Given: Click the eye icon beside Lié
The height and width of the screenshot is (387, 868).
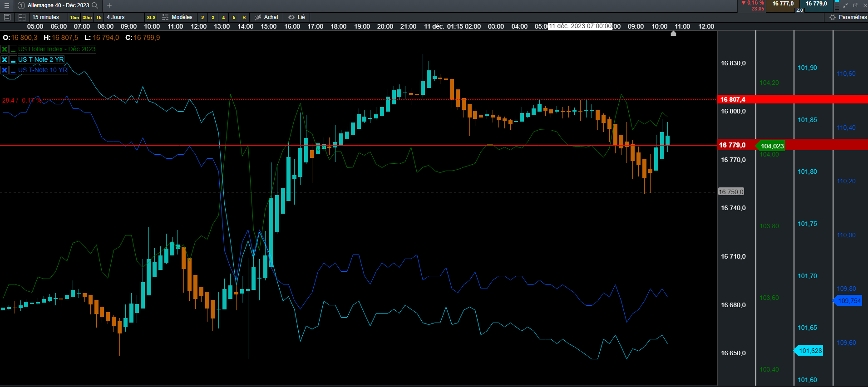Looking at the screenshot, I should tap(291, 17).
